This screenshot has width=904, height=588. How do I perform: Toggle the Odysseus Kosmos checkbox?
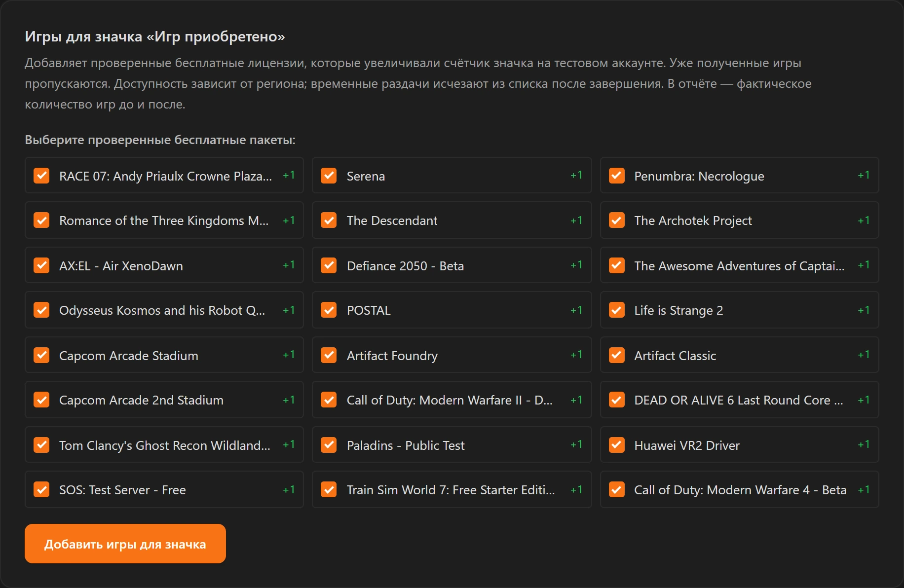[x=41, y=310]
